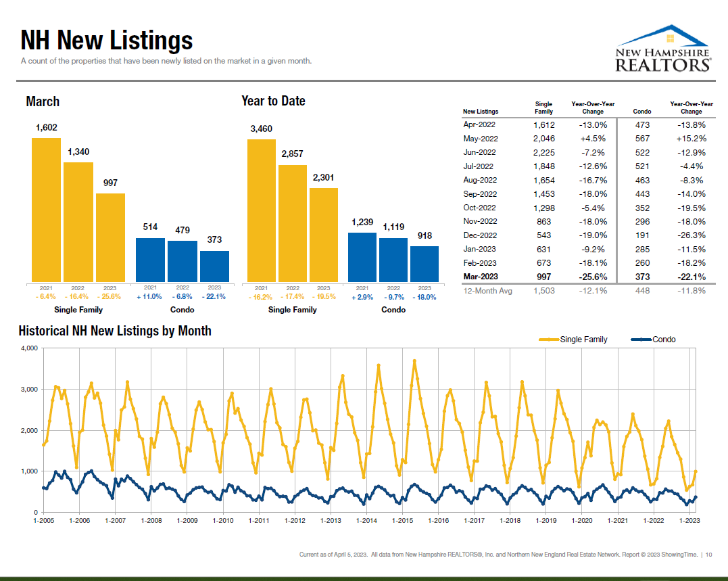Click the NH New Listings page title

pos(107,41)
